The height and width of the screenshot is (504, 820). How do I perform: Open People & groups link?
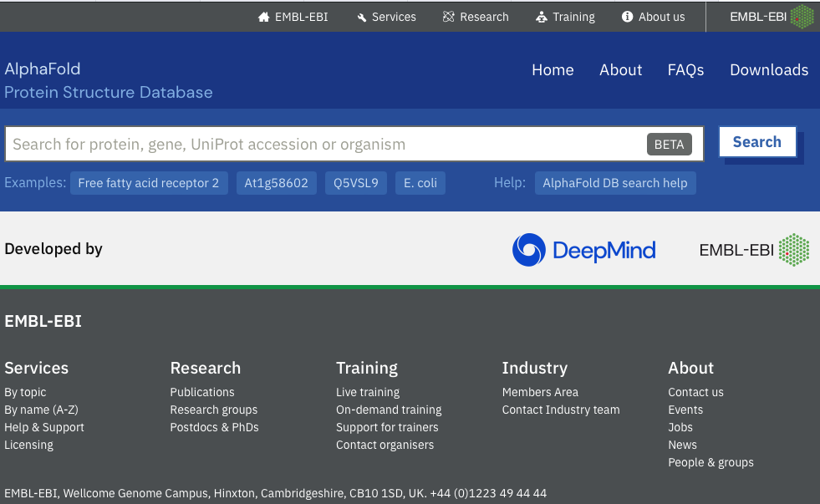pos(710,463)
